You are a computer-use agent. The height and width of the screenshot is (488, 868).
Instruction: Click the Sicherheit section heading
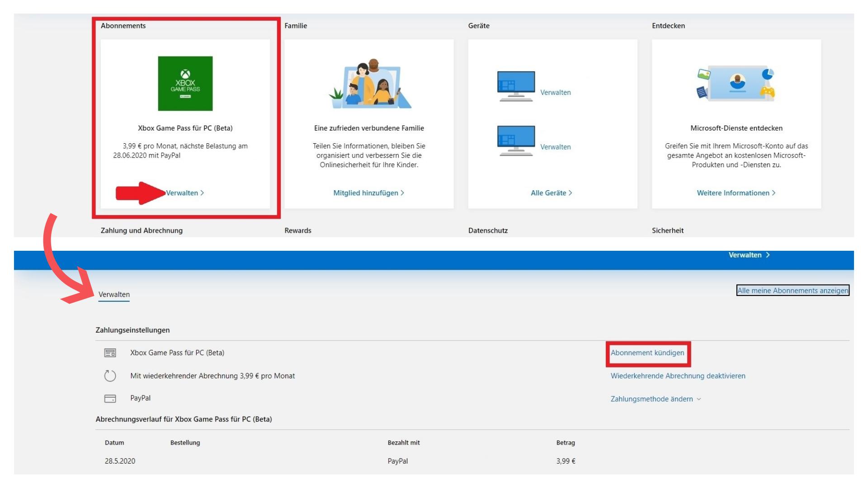point(668,230)
